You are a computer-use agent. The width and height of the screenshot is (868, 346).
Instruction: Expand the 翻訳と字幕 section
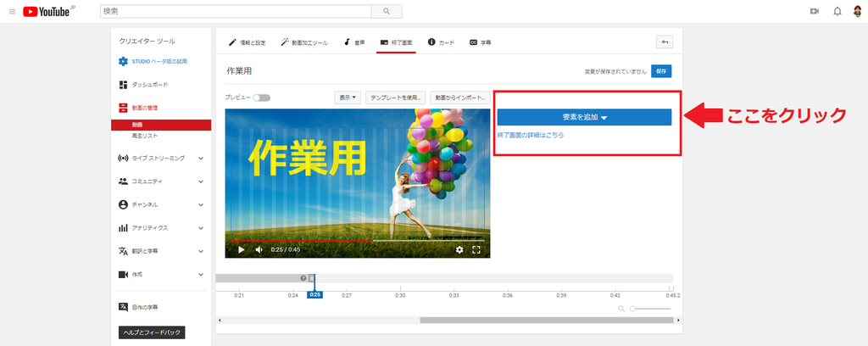click(201, 251)
